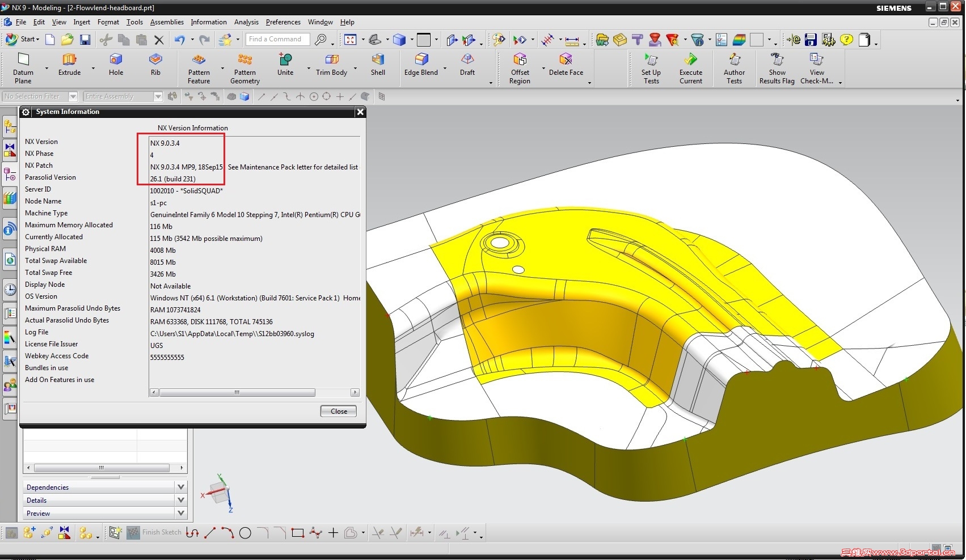Screen dimensions: 966x560
Task: Click the Cut scissors icon
Action: (x=106, y=40)
